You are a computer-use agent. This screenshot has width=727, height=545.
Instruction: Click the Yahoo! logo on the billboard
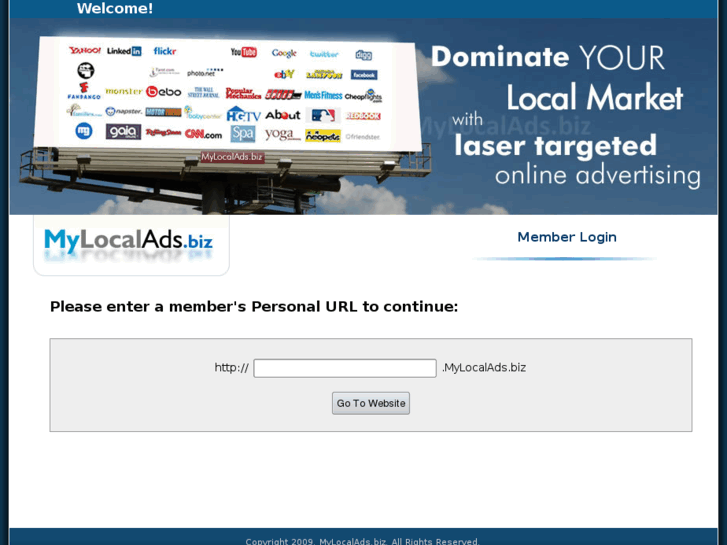tap(85, 50)
